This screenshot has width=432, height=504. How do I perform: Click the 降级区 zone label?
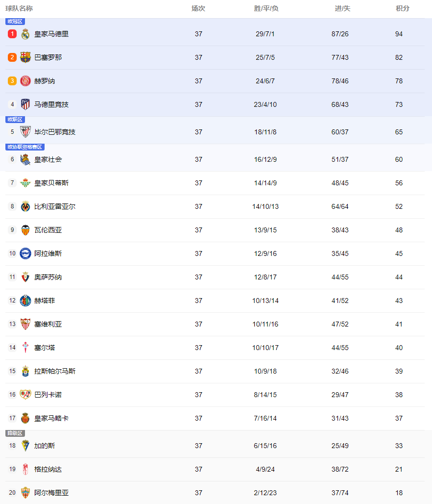[15, 433]
